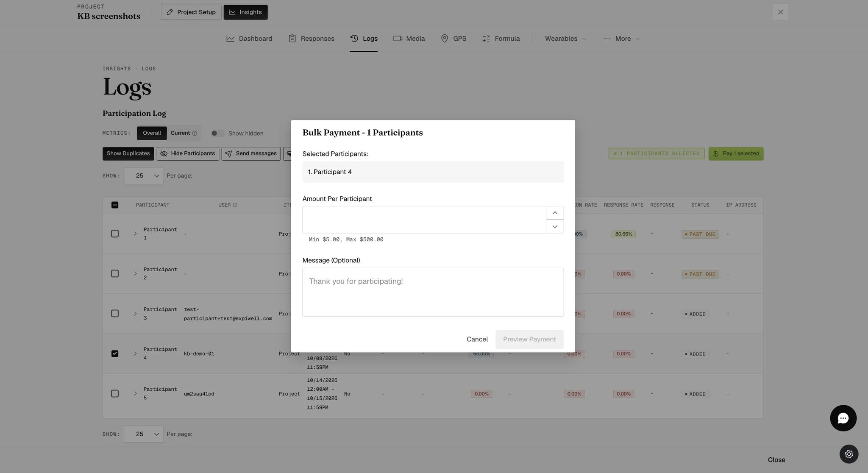Open the Responses tab
The height and width of the screenshot is (473, 868).
click(x=312, y=39)
